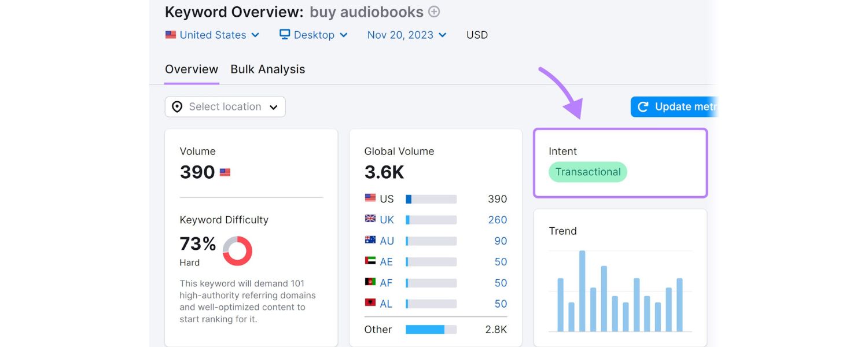Switch to the Bulk Analysis tab
The width and height of the screenshot is (868, 347).
[x=267, y=69]
